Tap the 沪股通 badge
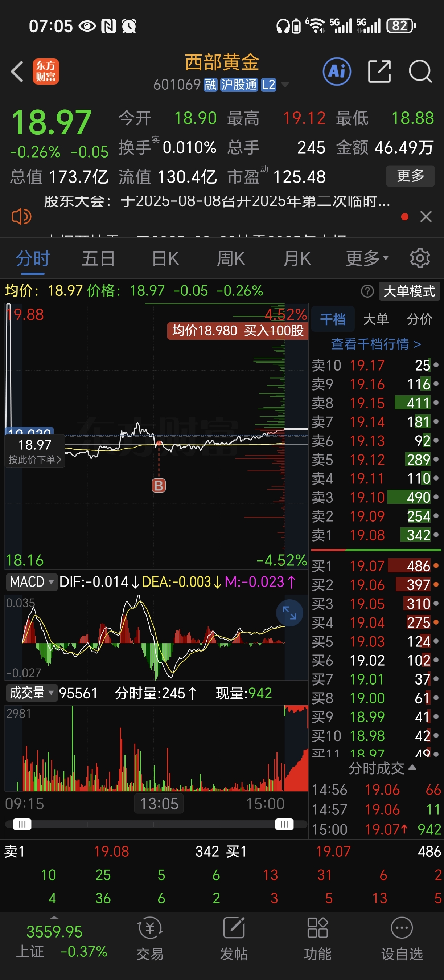This screenshot has width=444, height=980. tap(239, 85)
